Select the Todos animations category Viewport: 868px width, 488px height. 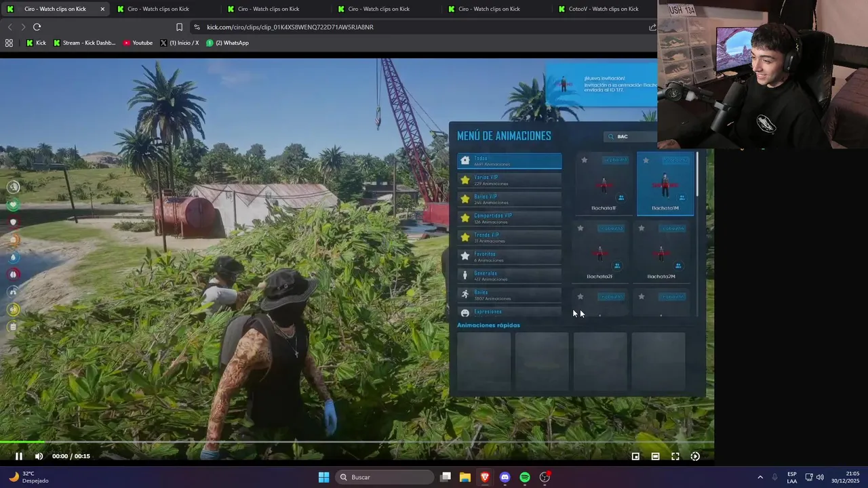pos(509,161)
